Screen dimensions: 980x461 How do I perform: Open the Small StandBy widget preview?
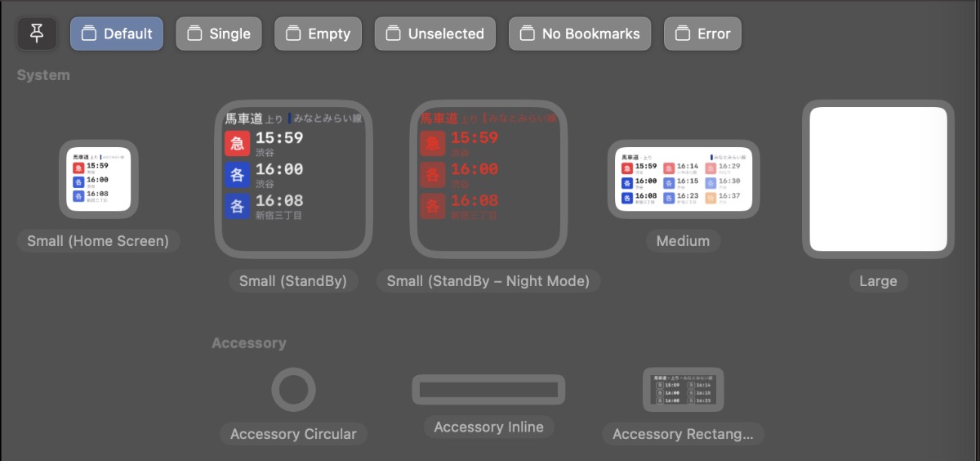[293, 179]
